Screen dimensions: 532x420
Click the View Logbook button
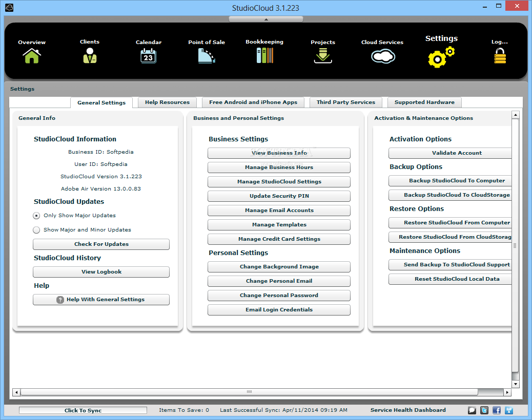point(101,272)
